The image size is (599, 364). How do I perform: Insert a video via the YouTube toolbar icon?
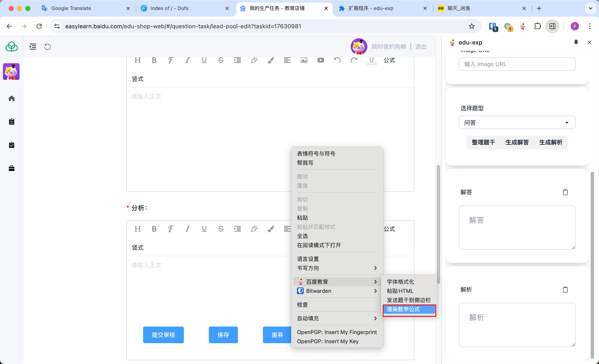coord(321,60)
